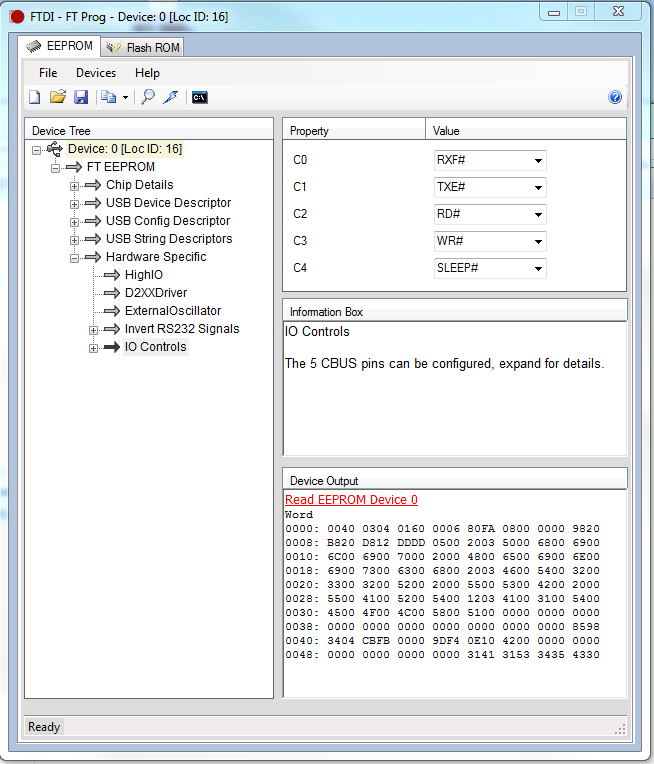
Task: Open the C1 dropdown showing TXE#
Action: click(490, 187)
